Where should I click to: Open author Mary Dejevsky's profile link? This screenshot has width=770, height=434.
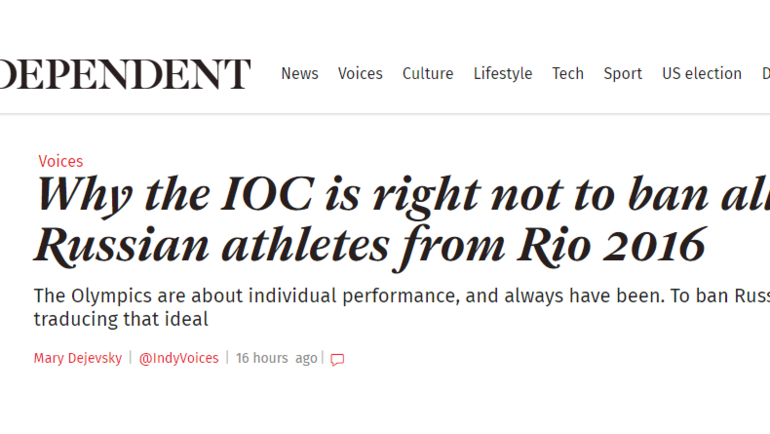pos(76,358)
